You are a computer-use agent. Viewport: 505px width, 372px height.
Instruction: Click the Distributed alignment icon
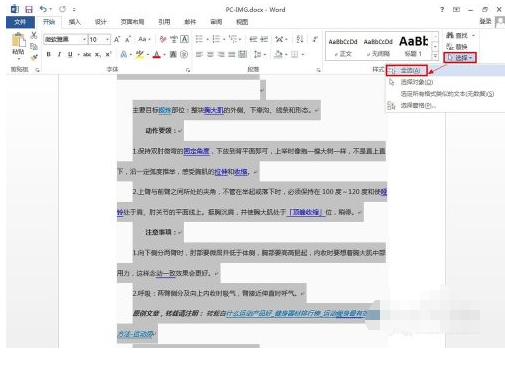pyautogui.click(x=243, y=54)
